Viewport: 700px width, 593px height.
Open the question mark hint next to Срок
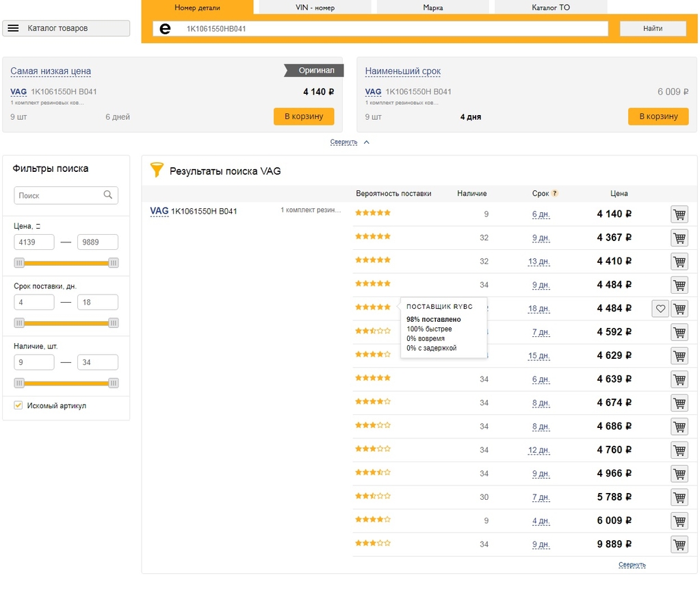[x=554, y=194]
